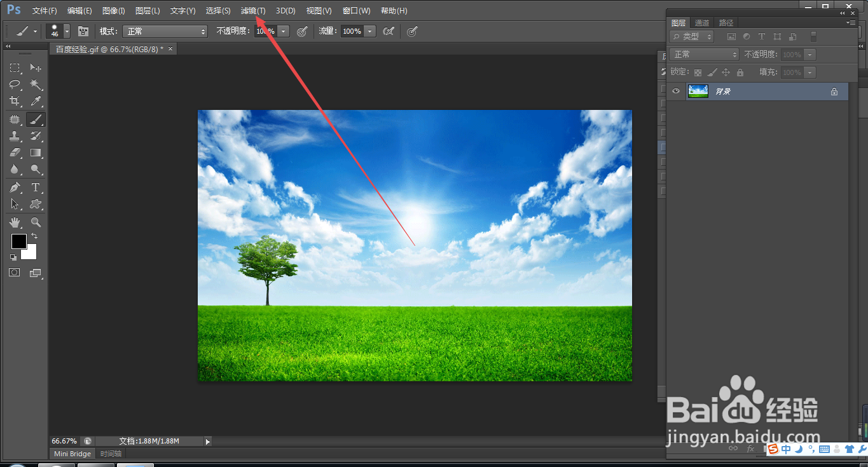Change screen mode button in toolbox

pos(36,273)
